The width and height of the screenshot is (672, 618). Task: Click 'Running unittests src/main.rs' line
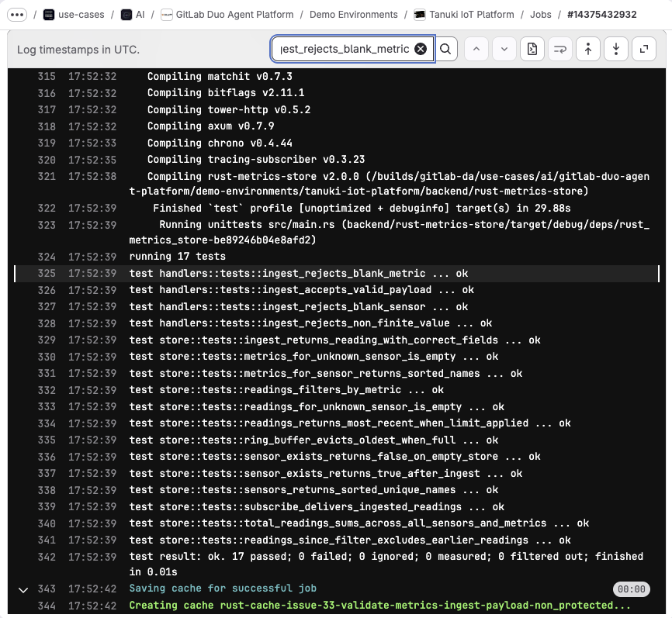click(389, 232)
